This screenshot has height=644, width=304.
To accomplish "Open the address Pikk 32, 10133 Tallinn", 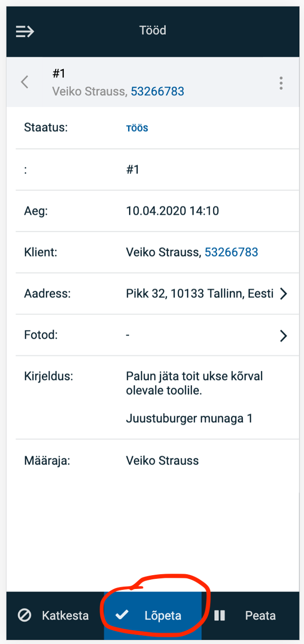I will point(199,293).
